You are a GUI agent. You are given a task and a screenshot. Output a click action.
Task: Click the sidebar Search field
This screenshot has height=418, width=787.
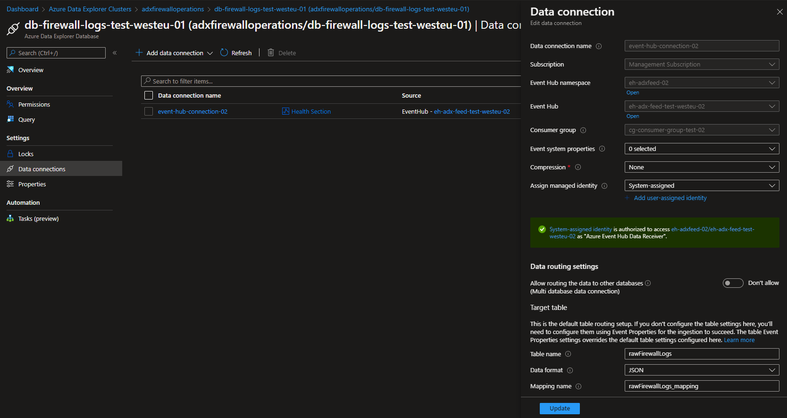point(56,53)
